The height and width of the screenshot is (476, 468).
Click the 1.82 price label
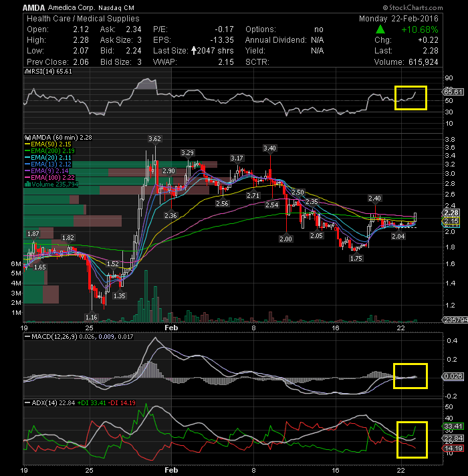(68, 238)
